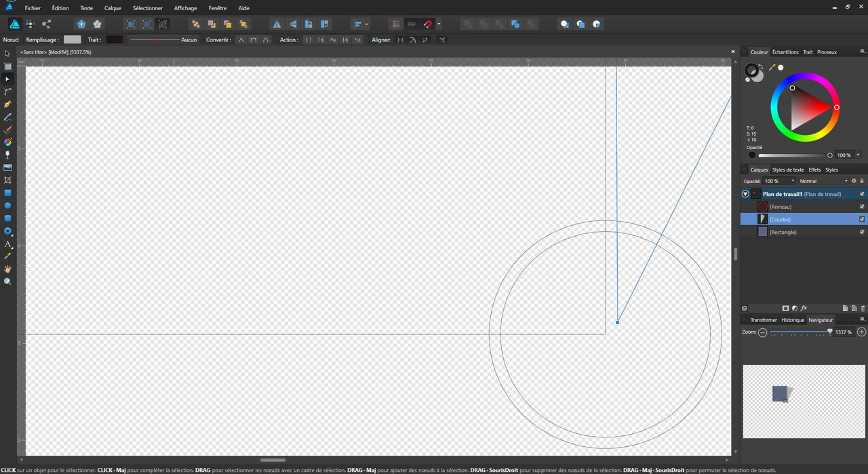
Task: Select the Fill gradient tool
Action: 7,142
